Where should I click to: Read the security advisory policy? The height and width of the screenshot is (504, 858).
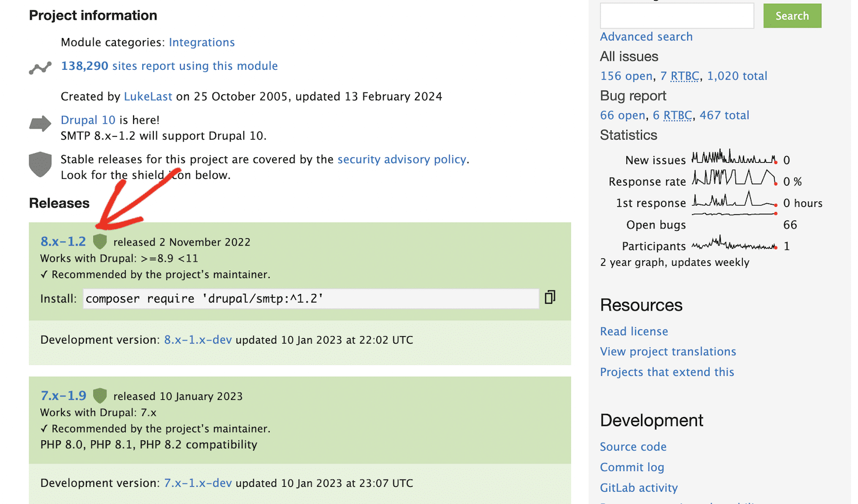click(401, 159)
